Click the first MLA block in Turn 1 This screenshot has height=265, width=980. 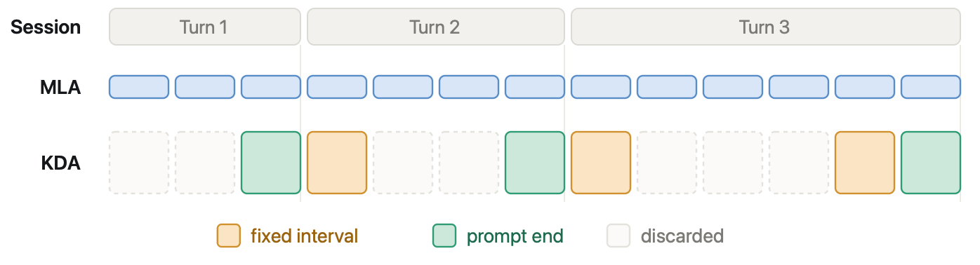[x=139, y=87]
